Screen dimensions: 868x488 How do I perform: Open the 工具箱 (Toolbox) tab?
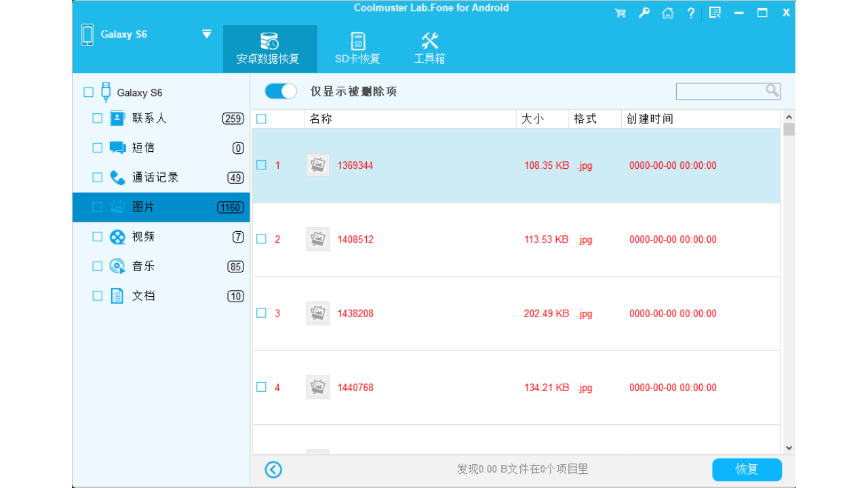point(429,47)
